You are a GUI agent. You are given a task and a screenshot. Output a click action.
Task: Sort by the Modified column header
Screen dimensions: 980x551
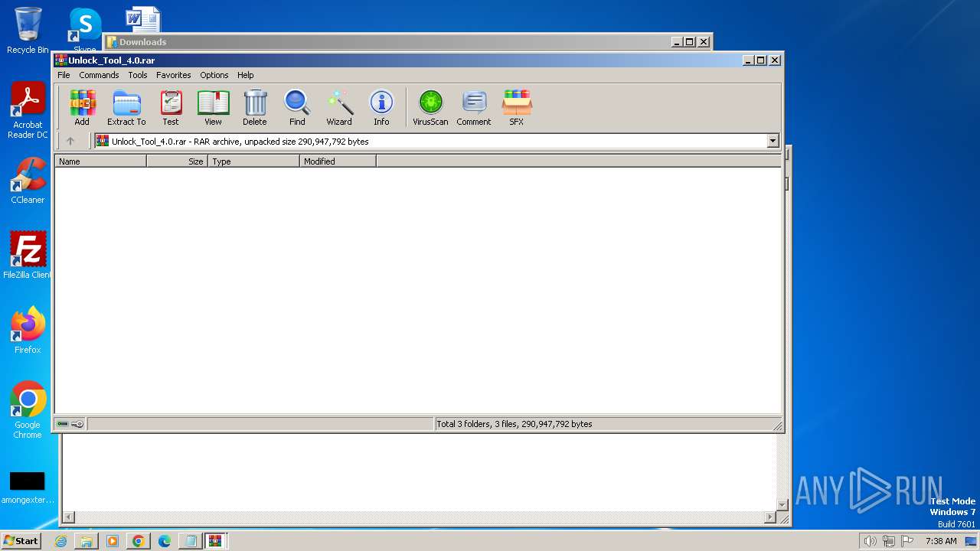click(338, 161)
